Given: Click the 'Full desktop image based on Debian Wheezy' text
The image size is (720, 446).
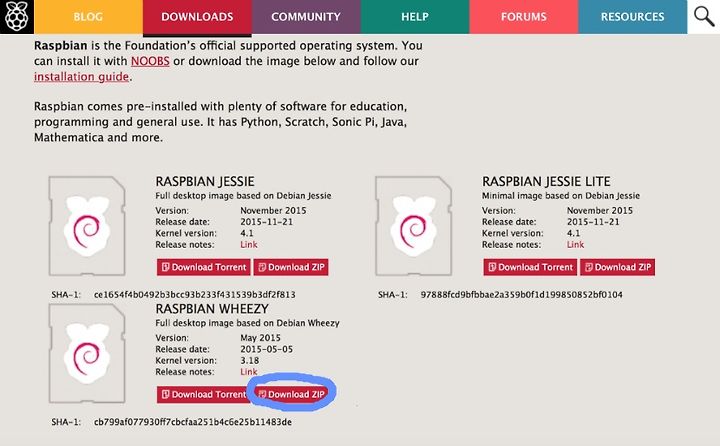Looking at the screenshot, I should [247, 323].
